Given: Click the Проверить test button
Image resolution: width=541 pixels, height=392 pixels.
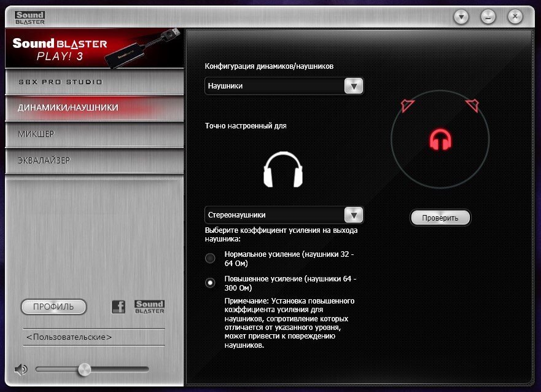Looking at the screenshot, I should click(440, 218).
